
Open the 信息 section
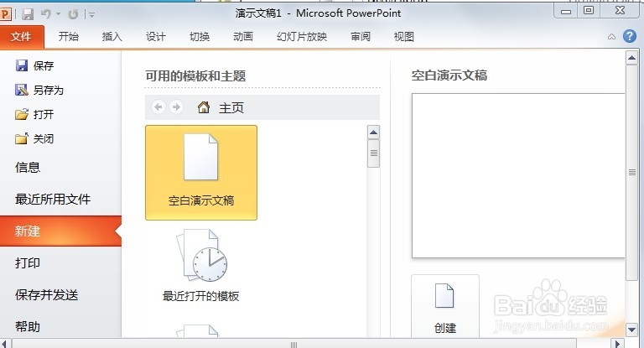coord(28,167)
